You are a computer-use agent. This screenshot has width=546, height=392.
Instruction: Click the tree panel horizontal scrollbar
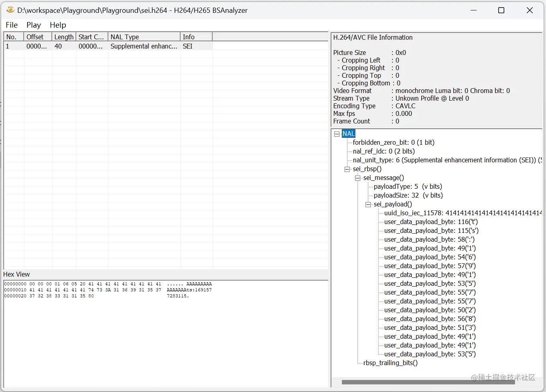tap(428, 382)
